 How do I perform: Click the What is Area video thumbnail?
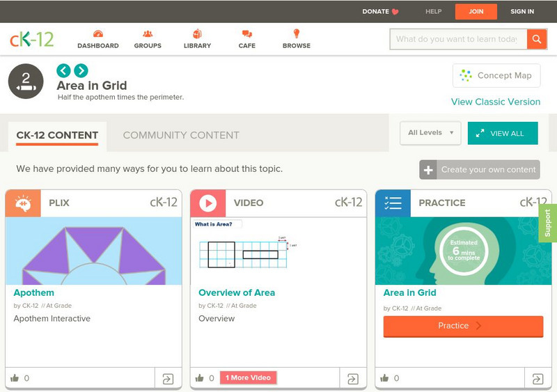(x=278, y=251)
